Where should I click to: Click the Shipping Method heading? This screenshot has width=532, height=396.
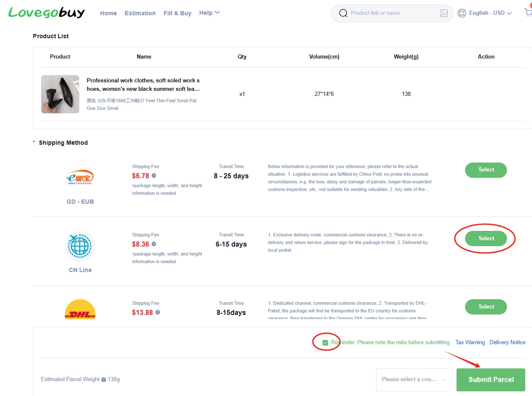coord(63,143)
